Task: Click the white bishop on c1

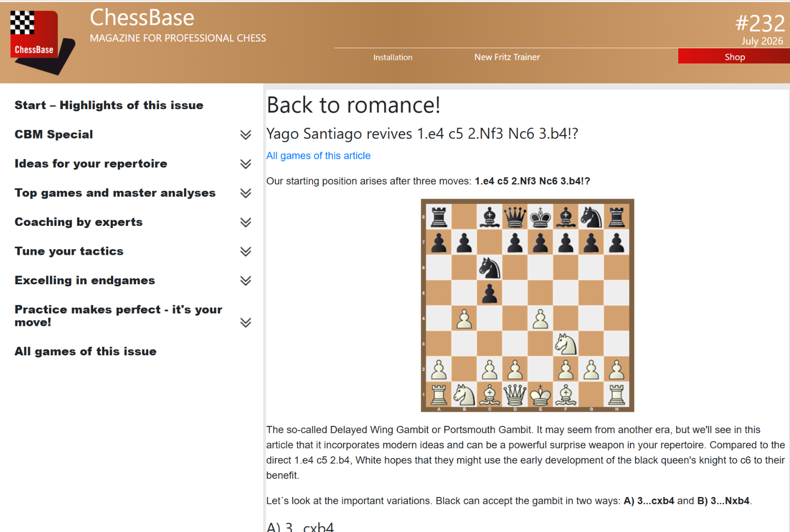Action: pyautogui.click(x=490, y=394)
